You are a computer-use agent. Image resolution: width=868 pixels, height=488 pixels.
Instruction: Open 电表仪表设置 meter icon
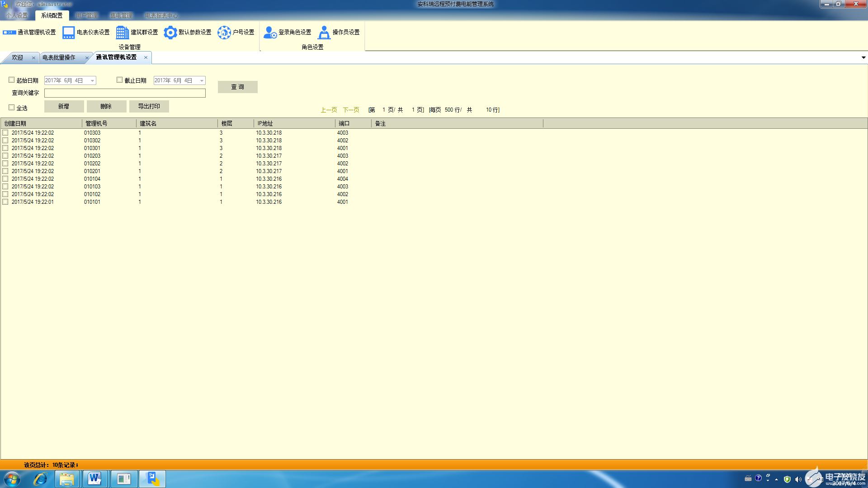tap(68, 33)
